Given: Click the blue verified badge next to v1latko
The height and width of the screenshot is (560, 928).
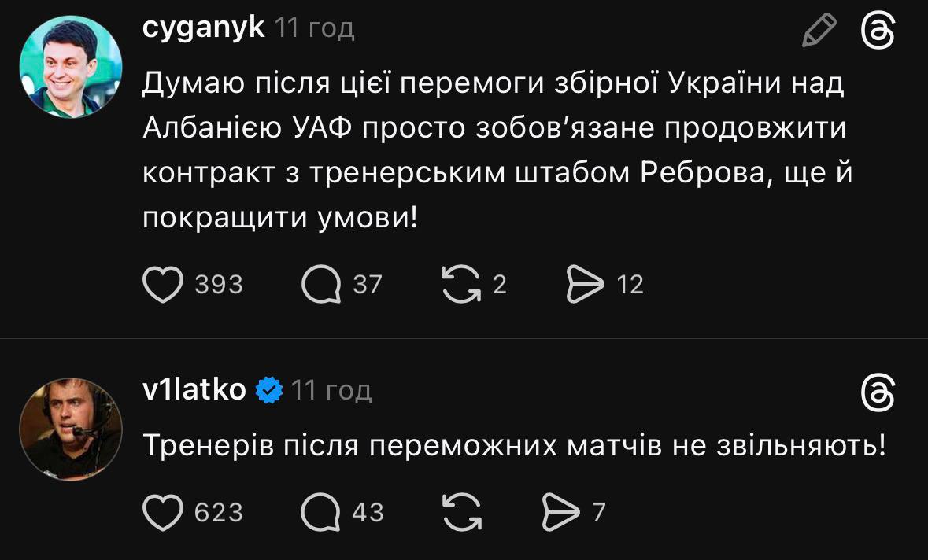Looking at the screenshot, I should tap(269, 390).
